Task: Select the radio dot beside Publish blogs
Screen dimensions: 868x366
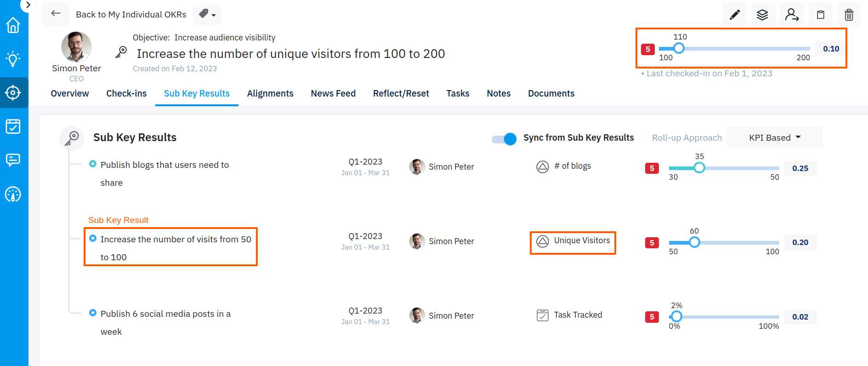Action: click(x=93, y=164)
